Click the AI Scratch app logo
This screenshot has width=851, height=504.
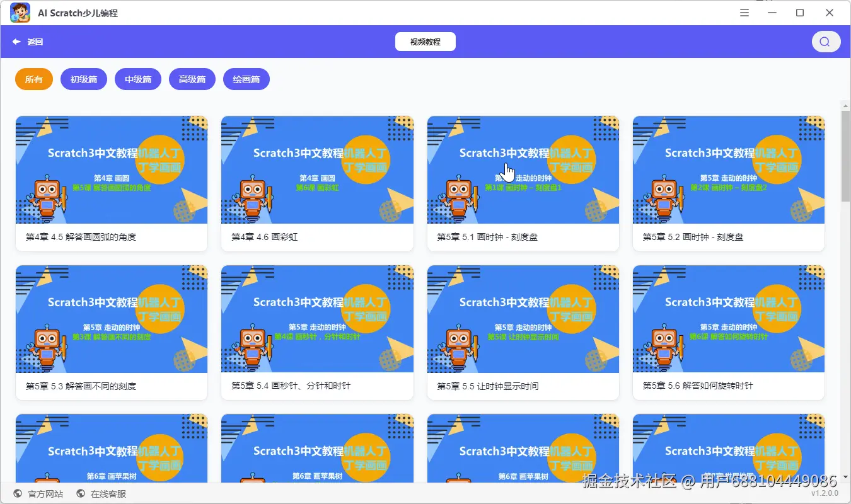20,13
